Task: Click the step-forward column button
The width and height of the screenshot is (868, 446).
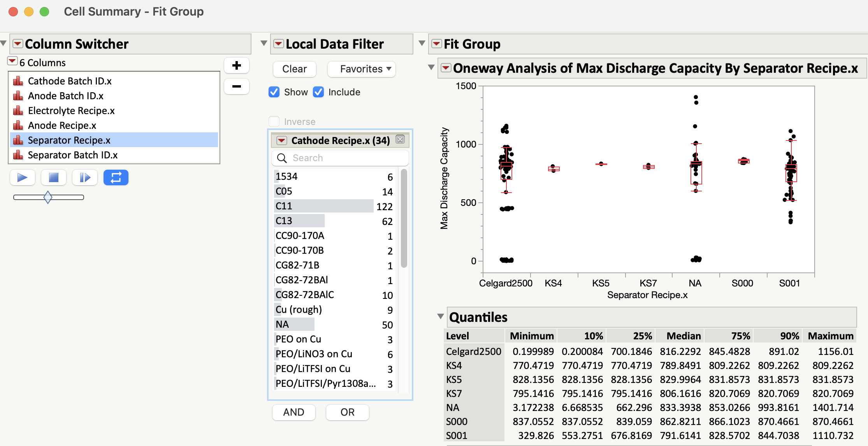Action: (84, 178)
